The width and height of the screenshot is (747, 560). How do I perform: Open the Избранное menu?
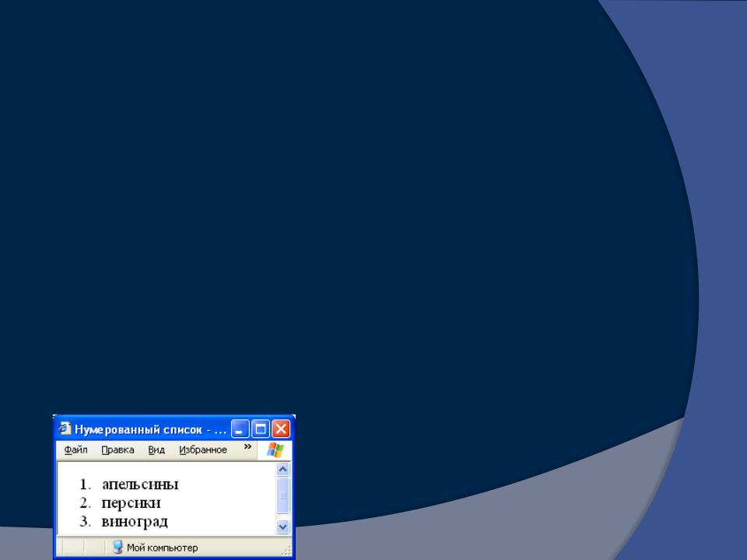click(x=203, y=450)
